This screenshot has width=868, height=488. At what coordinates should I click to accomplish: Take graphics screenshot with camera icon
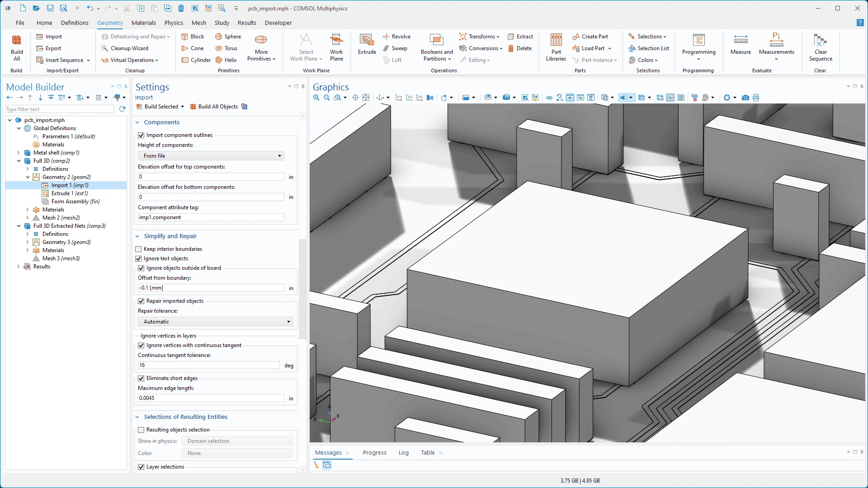745,98
